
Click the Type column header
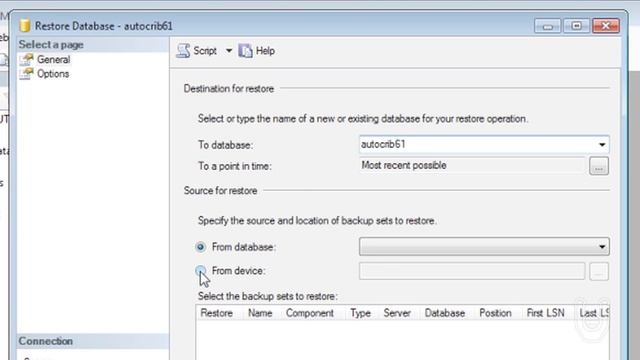tap(360, 313)
